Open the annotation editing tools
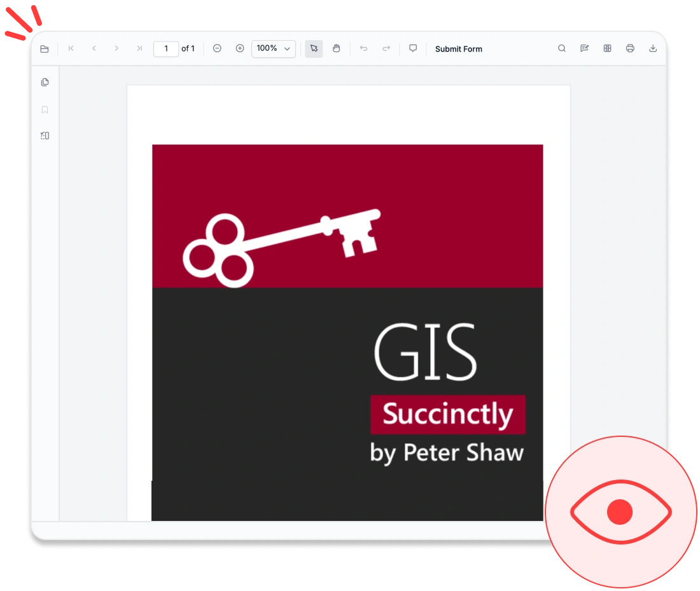The height and width of the screenshot is (591, 700). pos(584,48)
